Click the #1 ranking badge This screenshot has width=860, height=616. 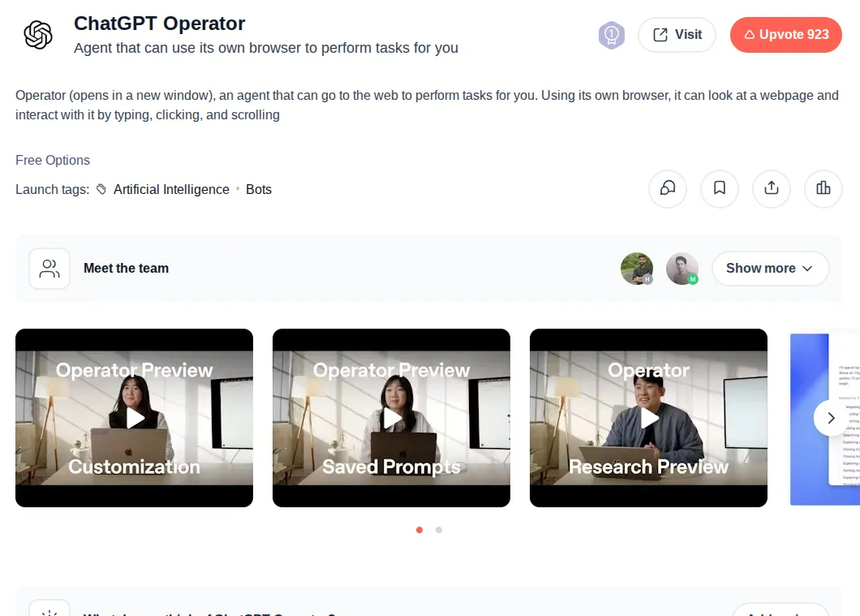pyautogui.click(x=612, y=34)
